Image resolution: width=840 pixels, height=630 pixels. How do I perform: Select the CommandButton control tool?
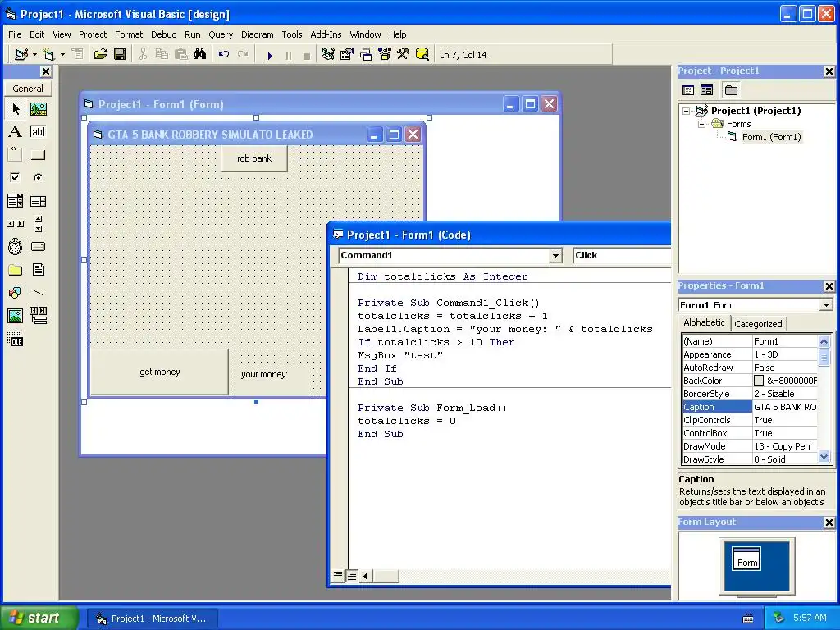[x=38, y=155]
